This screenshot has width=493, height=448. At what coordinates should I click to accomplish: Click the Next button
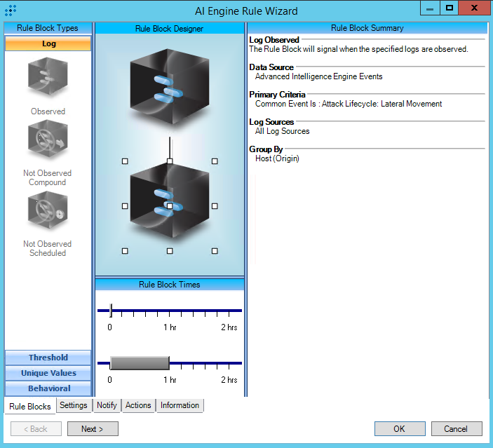pos(93,429)
